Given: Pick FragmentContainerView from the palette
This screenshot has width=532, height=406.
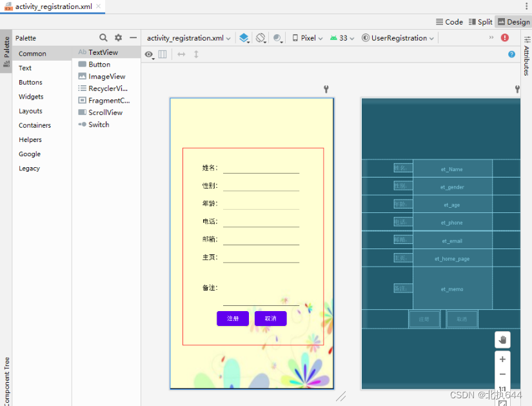Looking at the screenshot, I should pos(106,101).
